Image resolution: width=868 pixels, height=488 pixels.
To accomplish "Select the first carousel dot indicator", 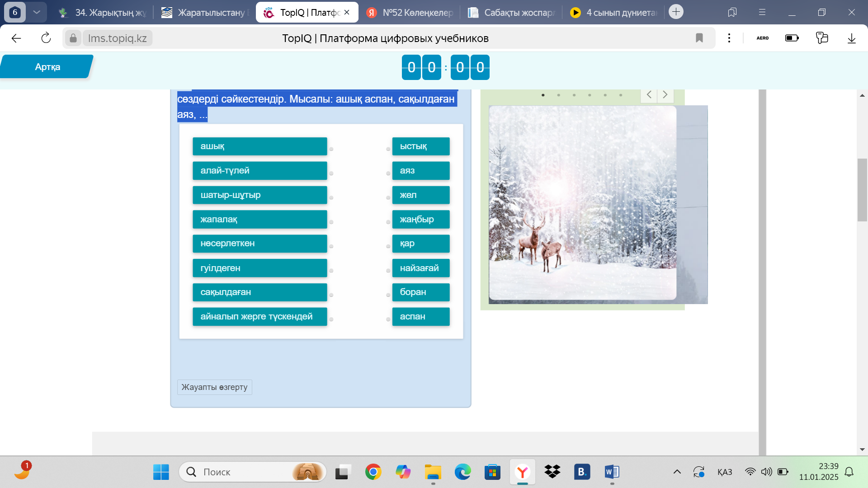I will click(543, 95).
